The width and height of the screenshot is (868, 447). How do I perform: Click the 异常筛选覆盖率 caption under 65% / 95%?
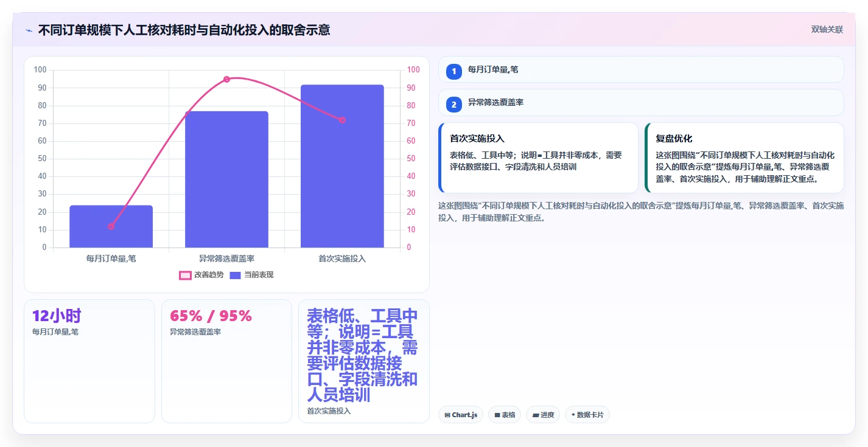(x=195, y=332)
